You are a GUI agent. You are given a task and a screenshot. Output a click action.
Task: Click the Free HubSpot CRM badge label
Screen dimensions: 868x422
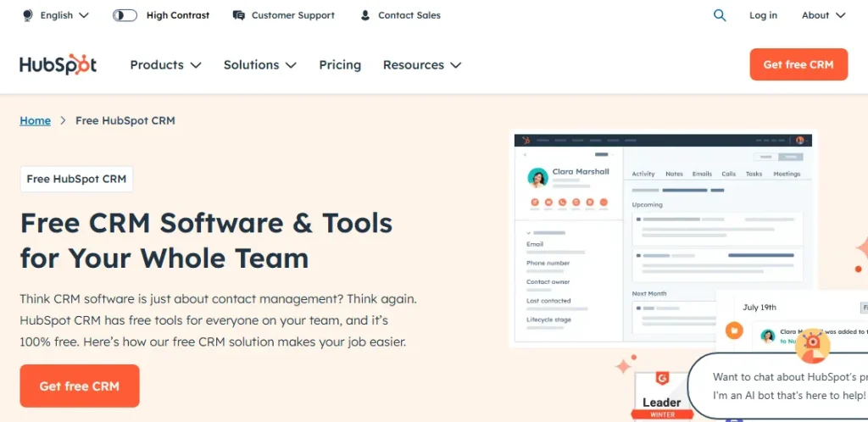tap(76, 179)
